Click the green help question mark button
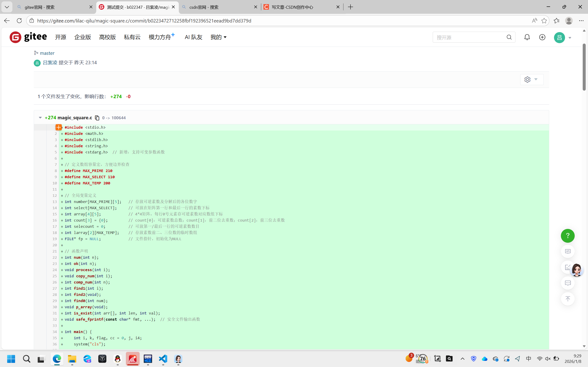This screenshot has width=588, height=367. [568, 236]
